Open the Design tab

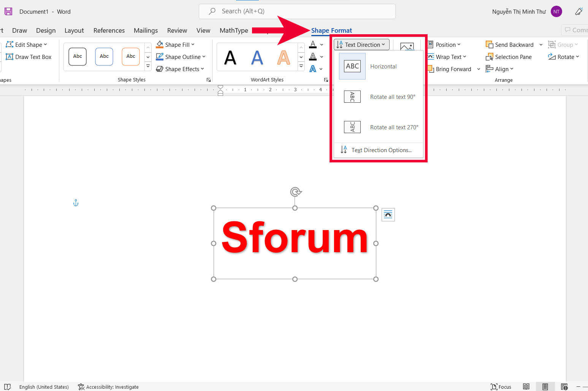coord(46,30)
